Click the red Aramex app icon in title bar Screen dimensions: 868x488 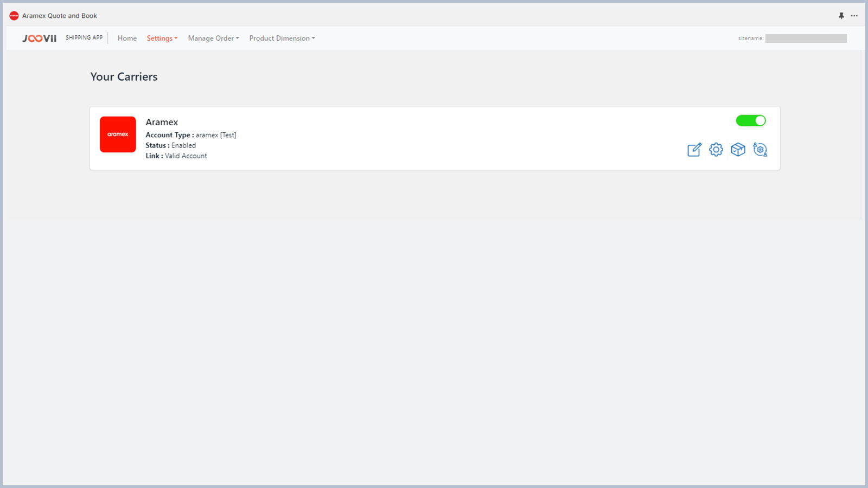pyautogui.click(x=14, y=16)
